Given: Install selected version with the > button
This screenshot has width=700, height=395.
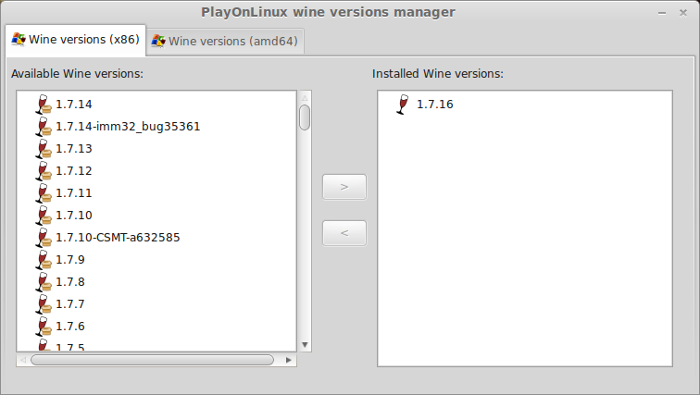Looking at the screenshot, I should (344, 187).
